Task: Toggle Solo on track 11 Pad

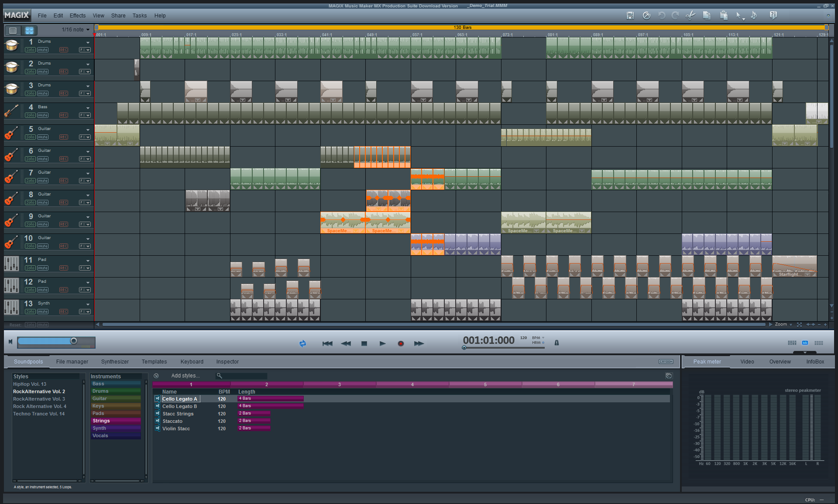Action: (x=30, y=268)
